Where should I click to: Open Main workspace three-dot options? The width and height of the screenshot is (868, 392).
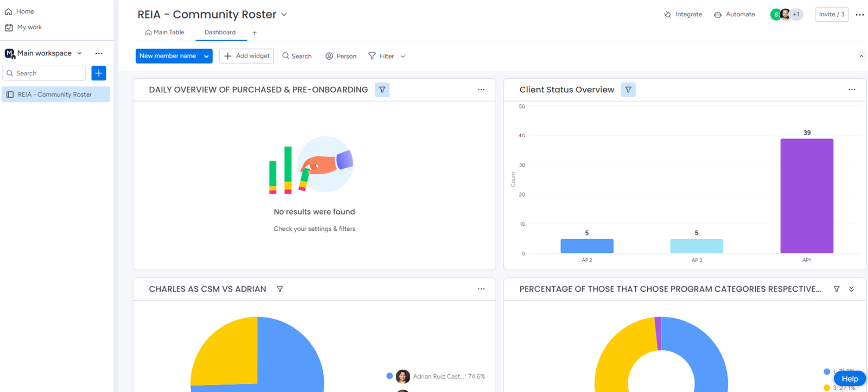click(99, 53)
